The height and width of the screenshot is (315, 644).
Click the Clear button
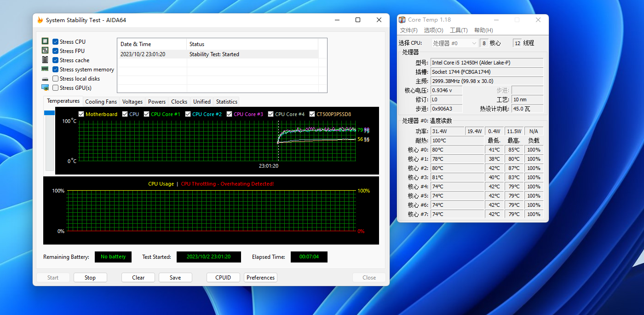point(138,278)
